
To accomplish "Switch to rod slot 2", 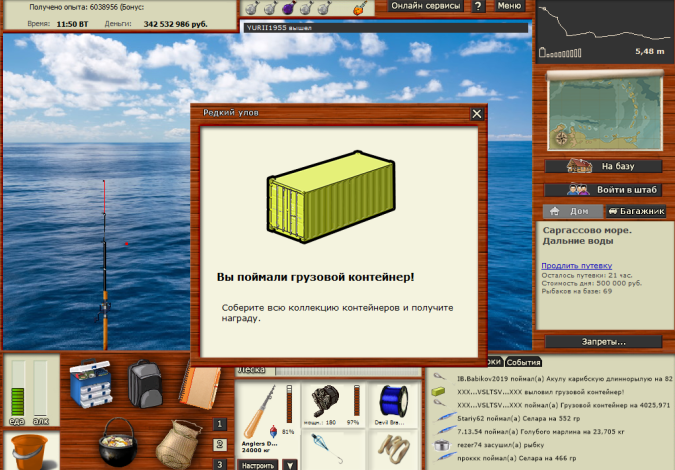I will 219,444.
